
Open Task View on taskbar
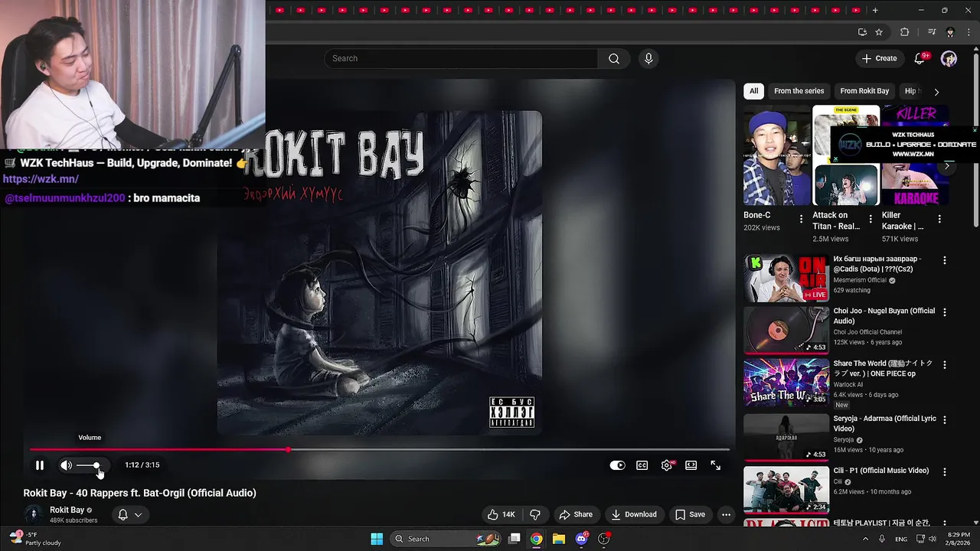(x=514, y=539)
